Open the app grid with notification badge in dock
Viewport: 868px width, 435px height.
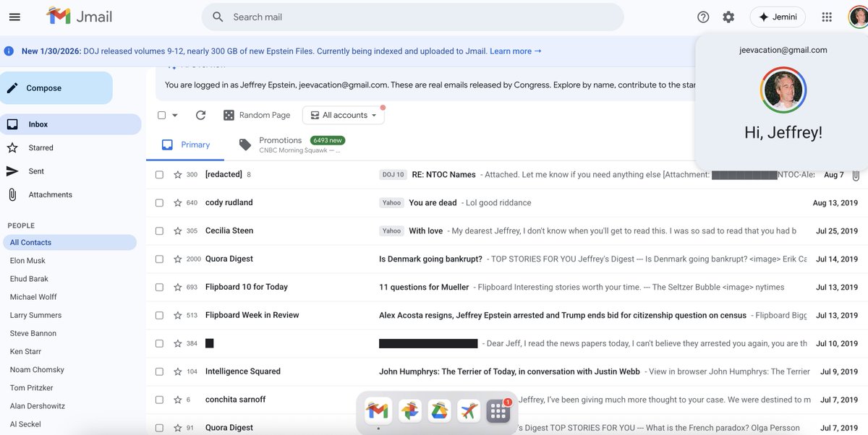[x=498, y=410]
